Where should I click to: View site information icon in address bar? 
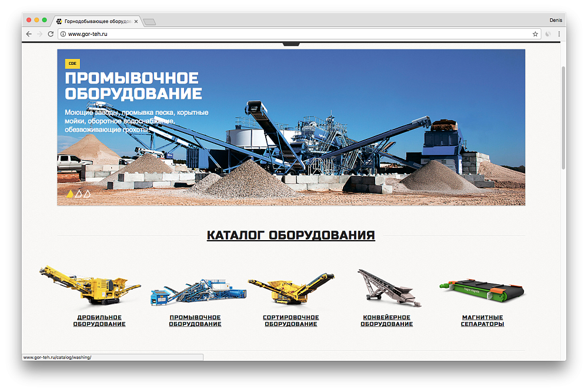click(x=63, y=34)
